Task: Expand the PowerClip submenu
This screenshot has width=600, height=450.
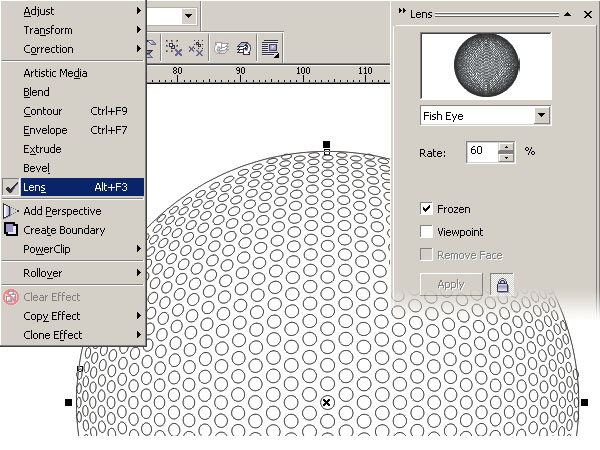Action: (x=73, y=249)
